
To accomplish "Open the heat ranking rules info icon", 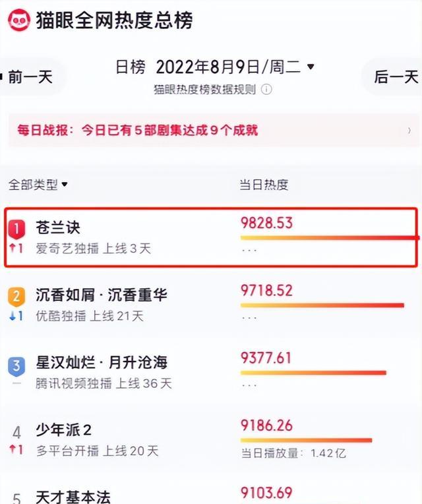I will (x=266, y=89).
